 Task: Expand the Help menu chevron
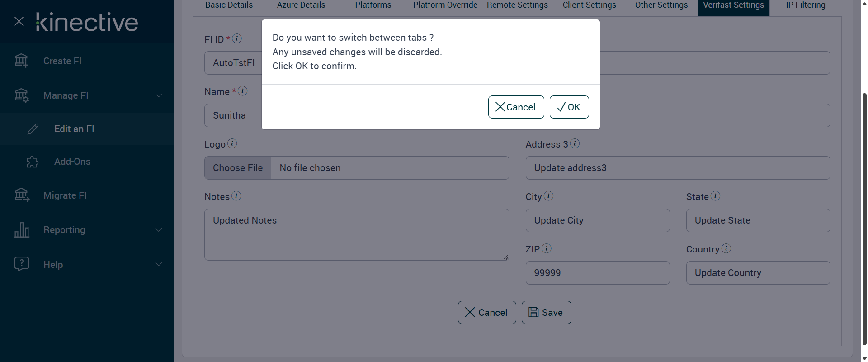click(159, 264)
